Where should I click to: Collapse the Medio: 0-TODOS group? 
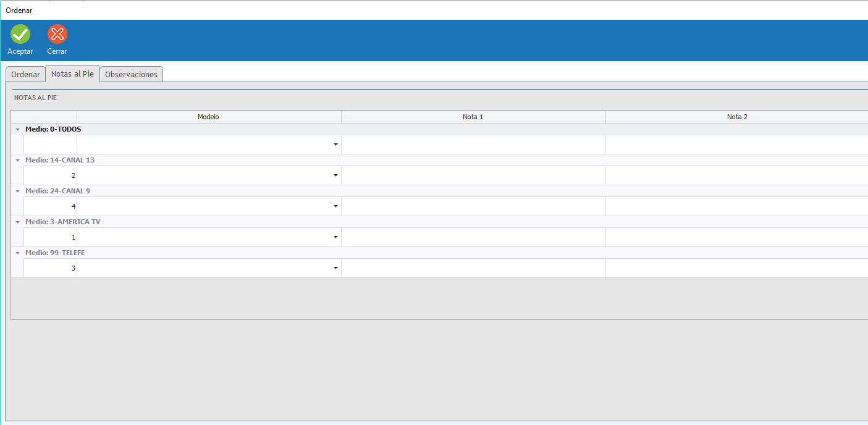(x=18, y=130)
